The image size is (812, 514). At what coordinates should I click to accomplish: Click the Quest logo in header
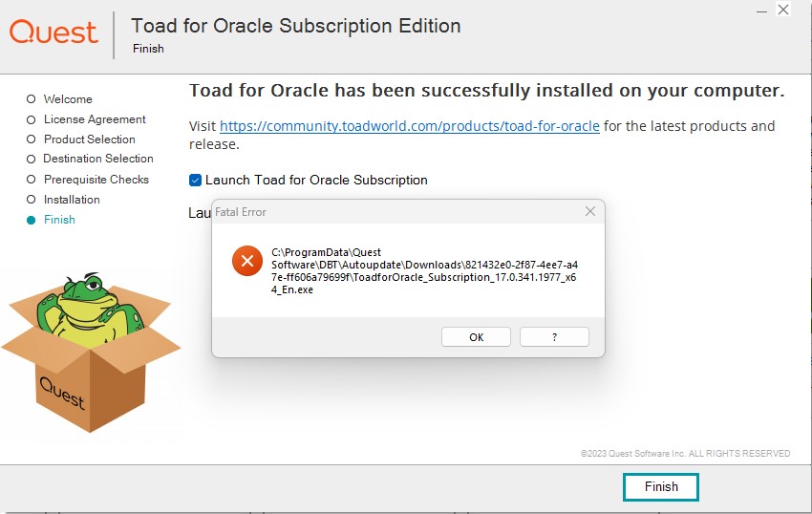(53, 32)
